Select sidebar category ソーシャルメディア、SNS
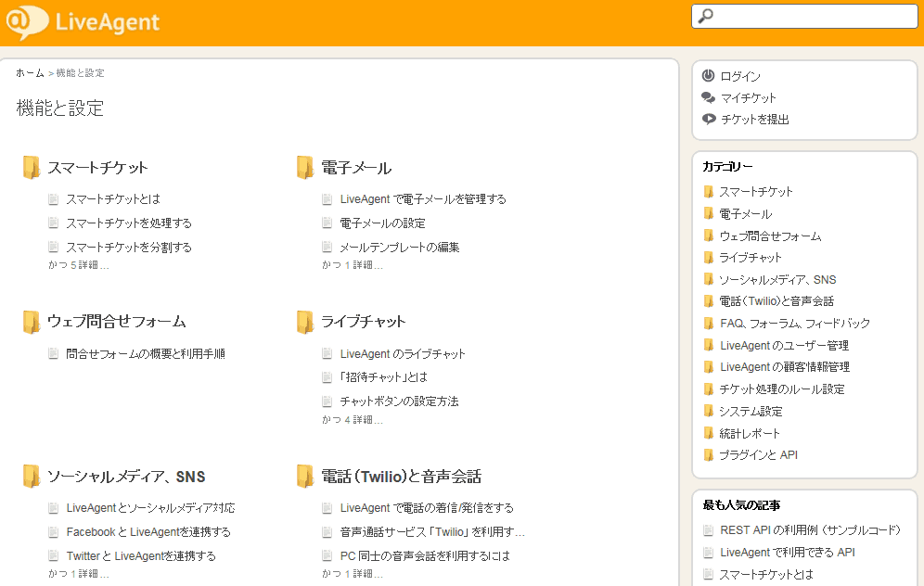 777,280
